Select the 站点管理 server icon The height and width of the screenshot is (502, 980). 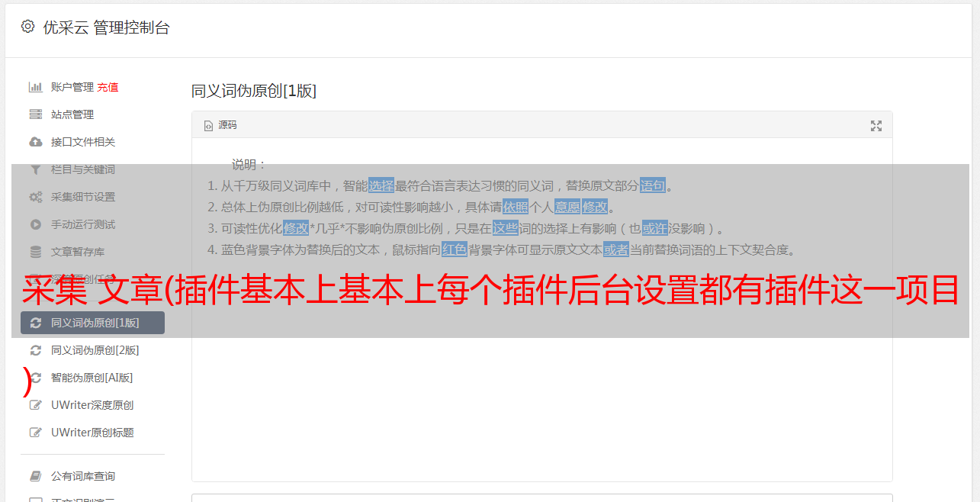pos(35,114)
